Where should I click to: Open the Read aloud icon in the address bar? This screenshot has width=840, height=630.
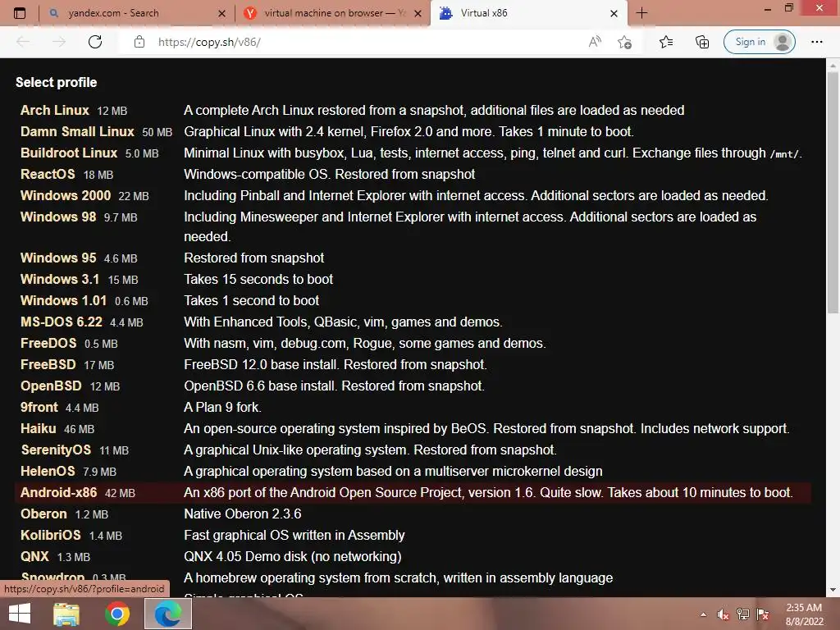(595, 42)
